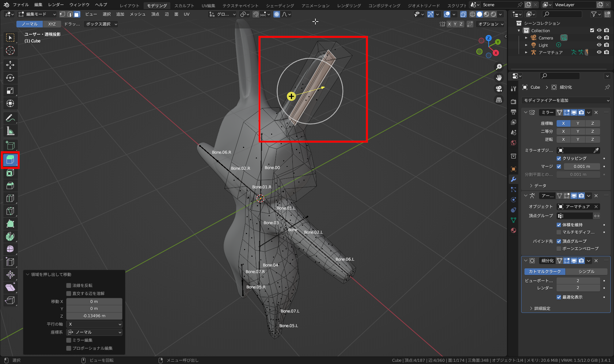Pick the Bevel tool
Image resolution: width=614 pixels, height=364 pixels.
[x=10, y=185]
